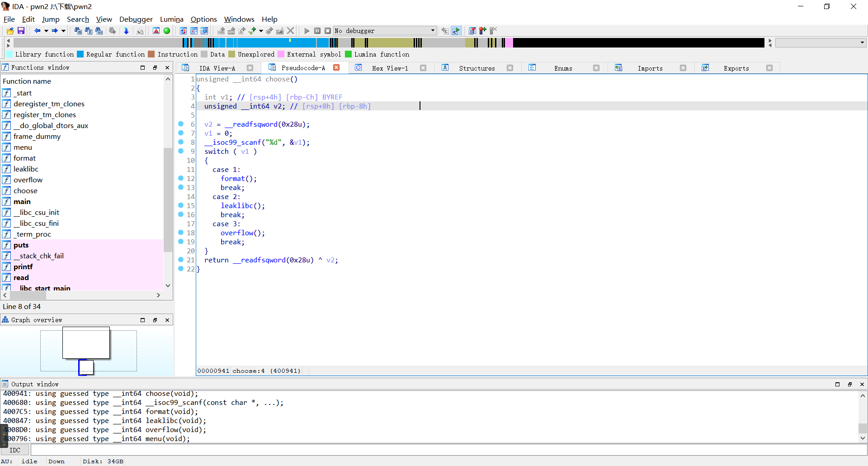Click the jump back blue arrow
The height and width of the screenshot is (466, 868).
pos(37,31)
